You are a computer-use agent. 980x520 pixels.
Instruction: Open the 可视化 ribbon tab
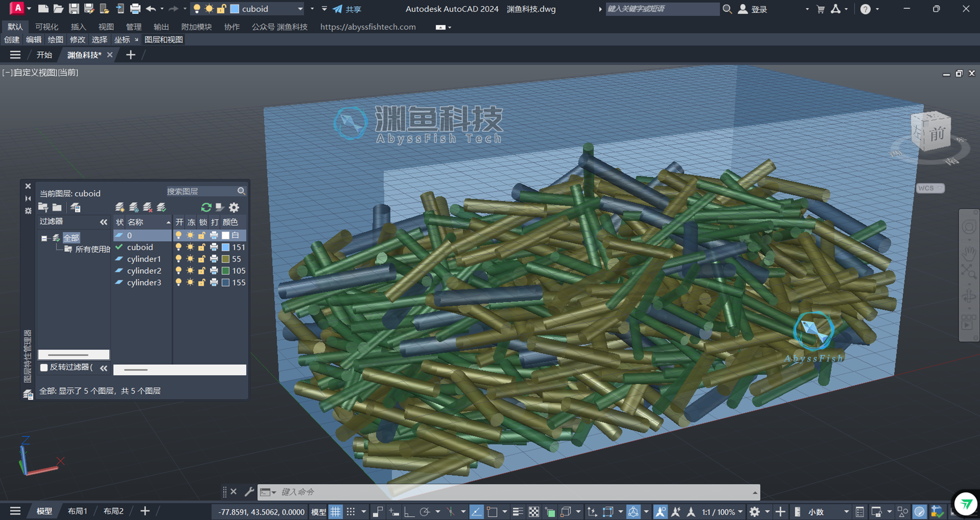pos(47,27)
